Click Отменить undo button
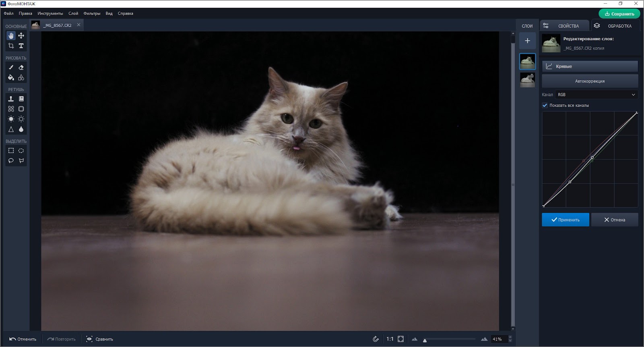 (23, 339)
